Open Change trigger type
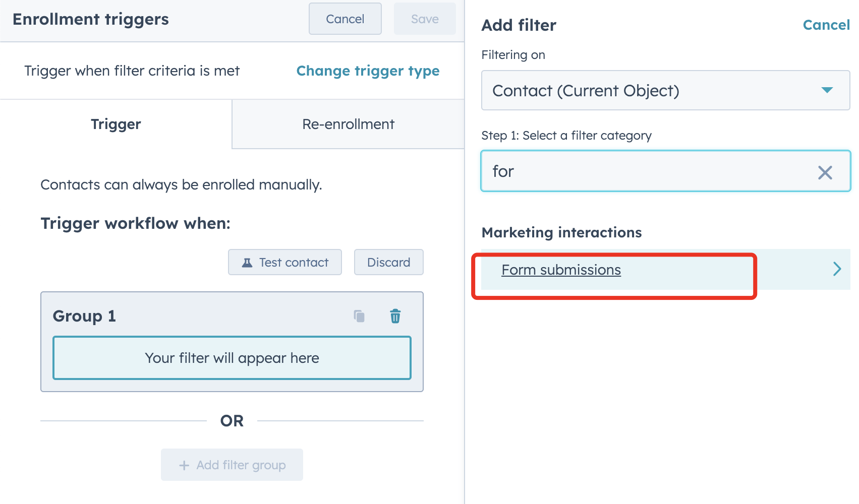This screenshot has width=859, height=504. 368,71
